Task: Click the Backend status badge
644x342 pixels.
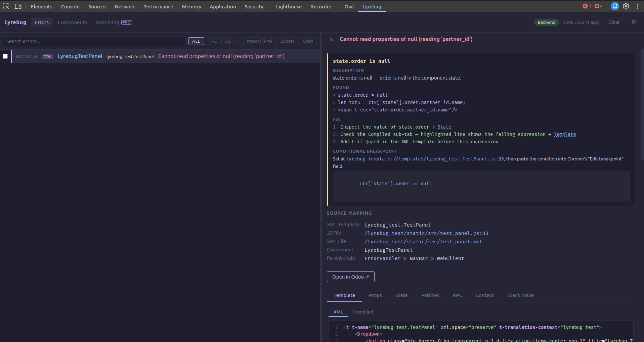Action: (547, 22)
